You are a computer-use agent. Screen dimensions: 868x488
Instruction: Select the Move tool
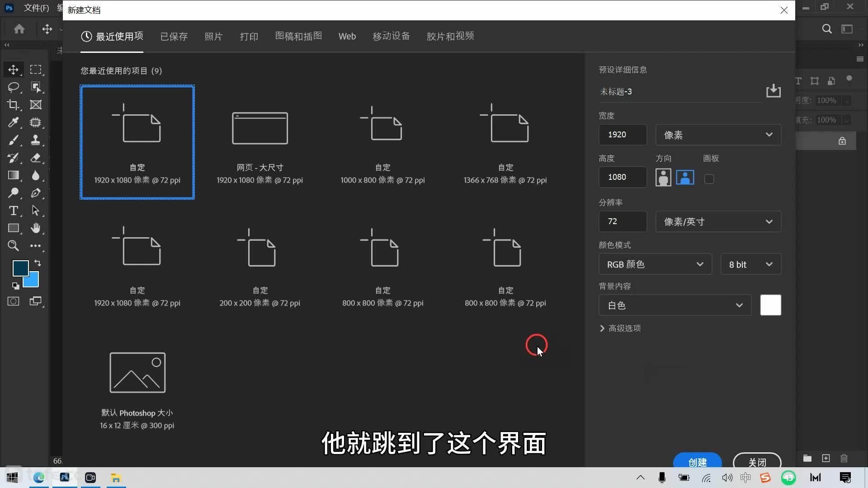[13, 70]
